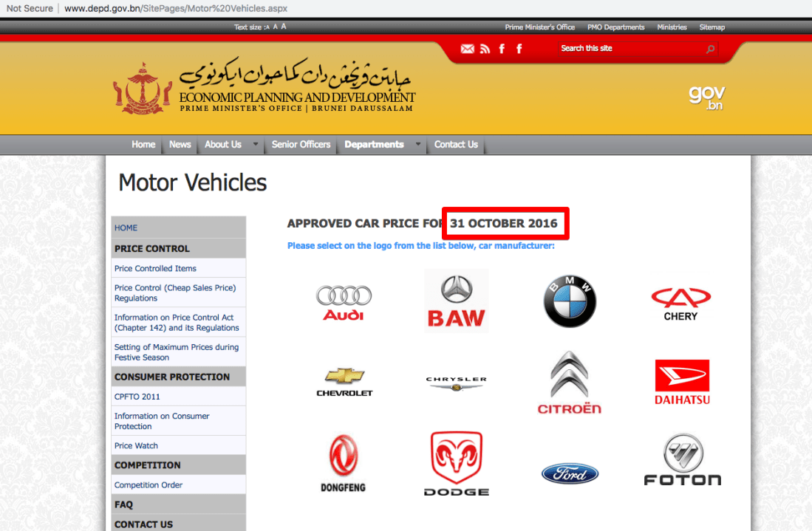Open the Chery car price list
The width and height of the screenshot is (812, 531).
tap(680, 299)
